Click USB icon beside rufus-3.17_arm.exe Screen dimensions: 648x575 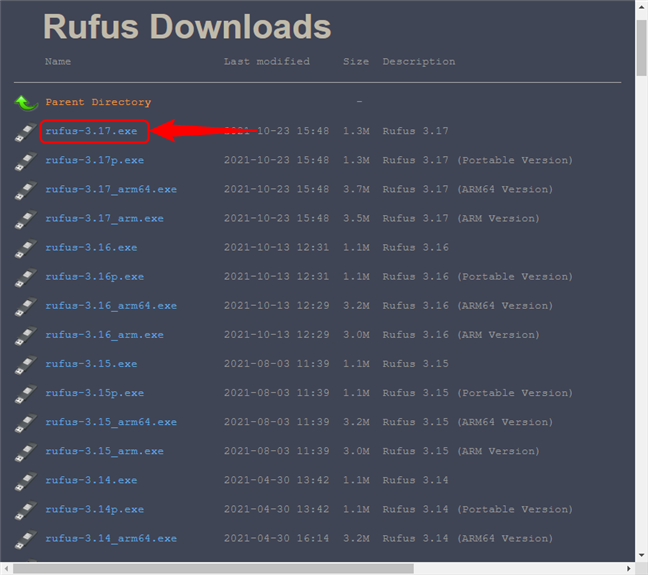coord(26,220)
